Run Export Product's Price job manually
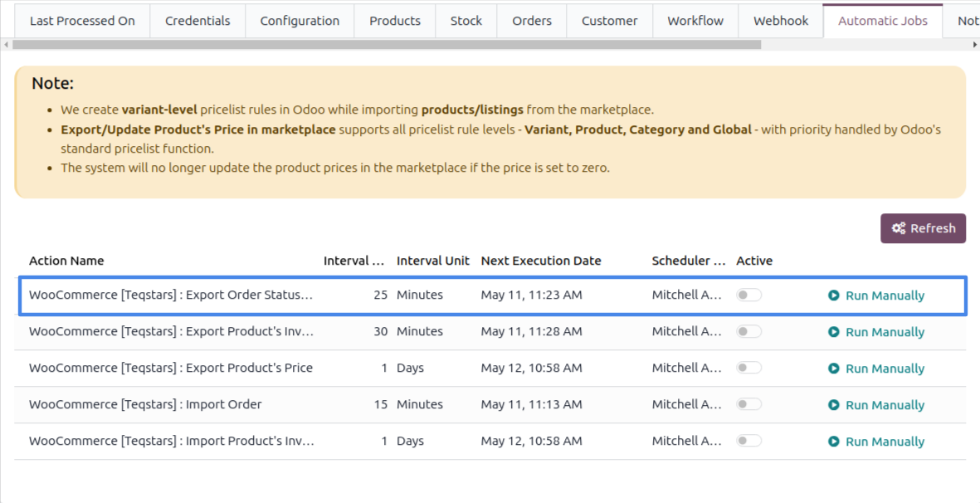Viewport: 980px width, 503px height. click(876, 369)
